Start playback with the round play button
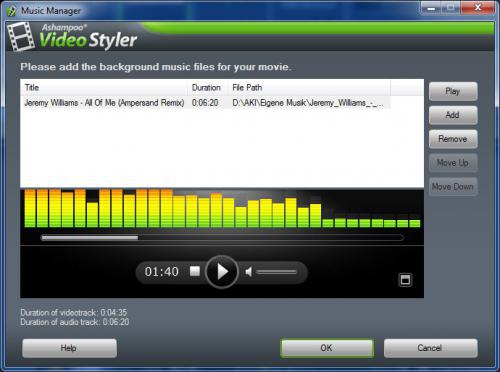Viewport: 500px width, 372px height. 222,272
